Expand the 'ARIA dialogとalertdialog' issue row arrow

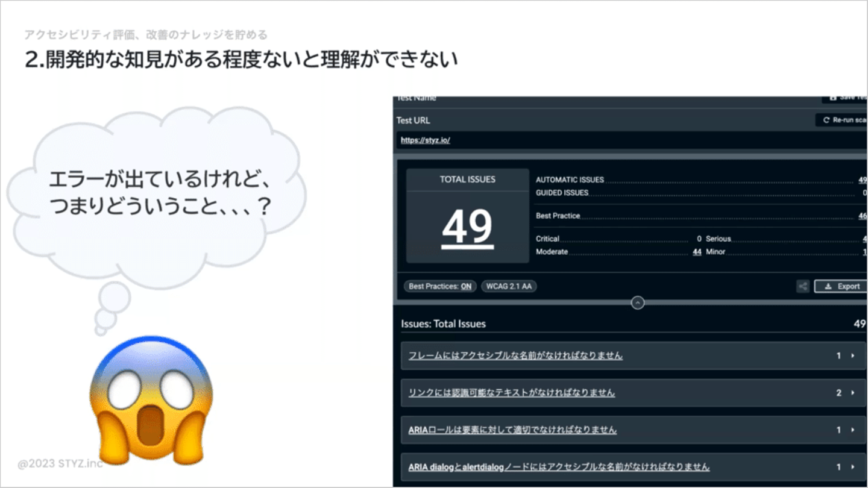[852, 467]
